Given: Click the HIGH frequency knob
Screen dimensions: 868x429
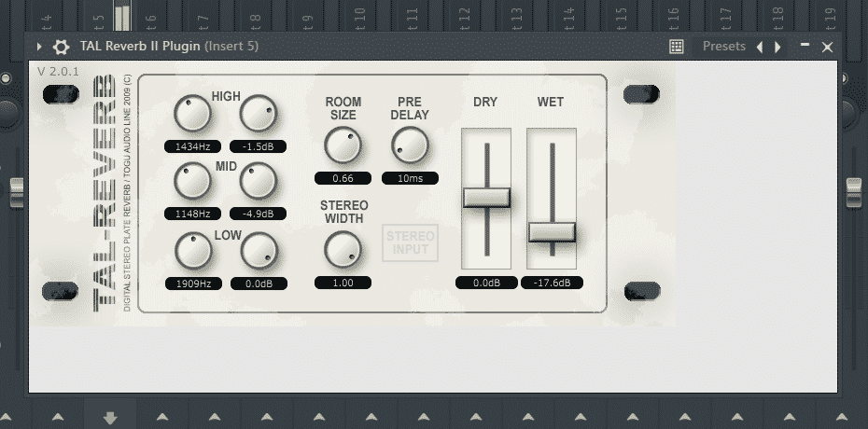Looking at the screenshot, I should click(x=192, y=113).
